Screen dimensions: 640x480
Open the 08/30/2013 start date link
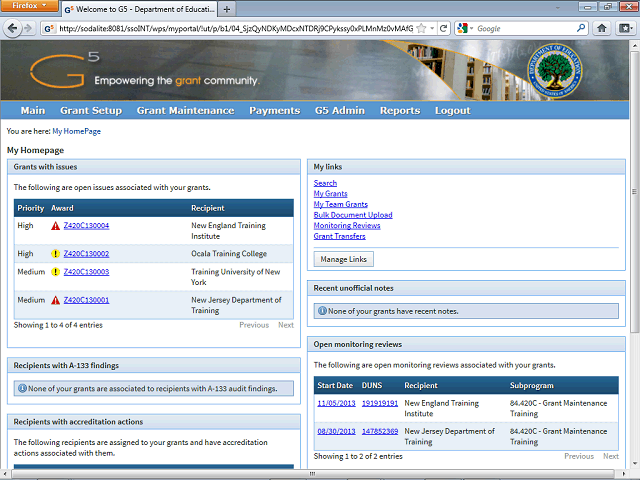(x=336, y=431)
